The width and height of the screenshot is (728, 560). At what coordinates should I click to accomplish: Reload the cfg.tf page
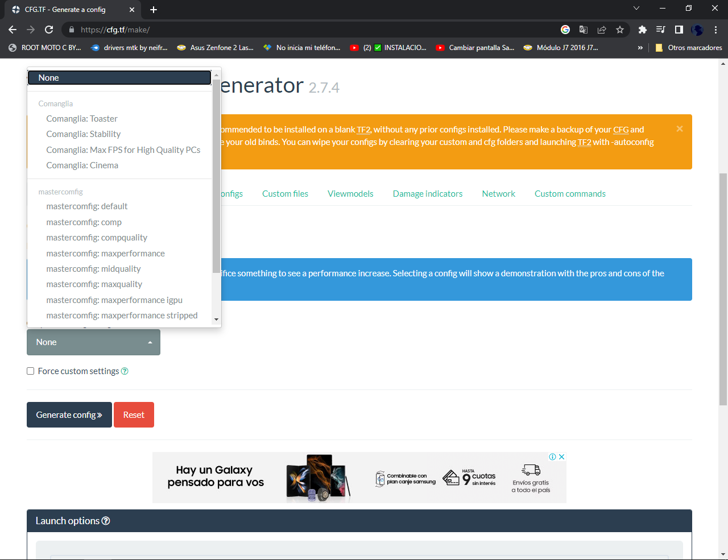[49, 30]
